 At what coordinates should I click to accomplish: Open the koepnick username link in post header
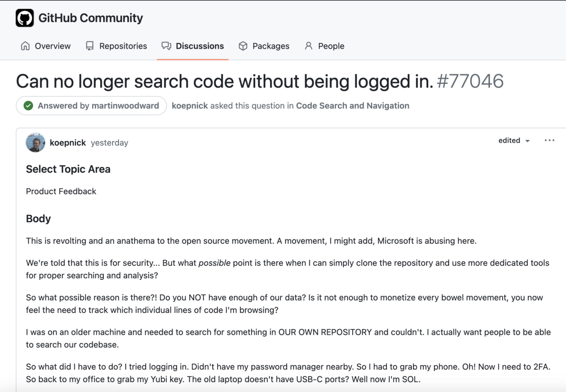[x=68, y=143]
